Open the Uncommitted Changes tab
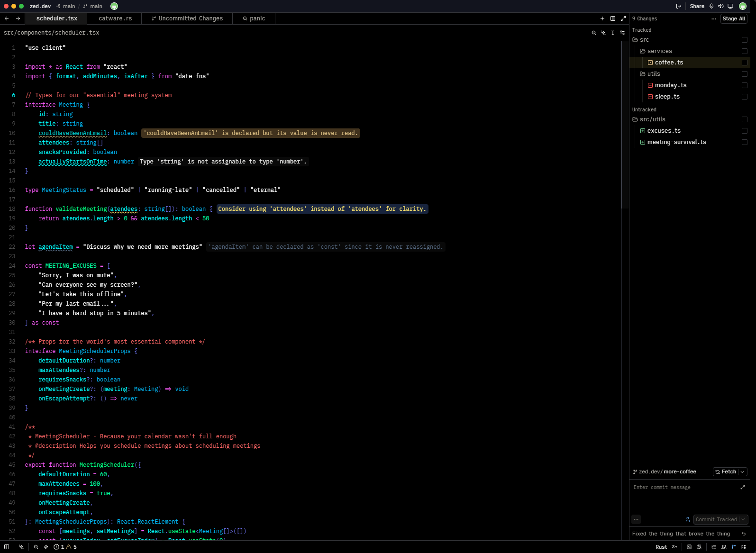Viewport: 756px width, 553px height. pos(187,18)
